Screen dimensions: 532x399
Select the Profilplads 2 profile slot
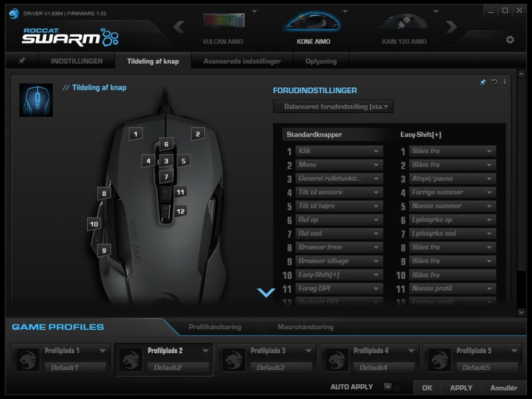(x=164, y=359)
